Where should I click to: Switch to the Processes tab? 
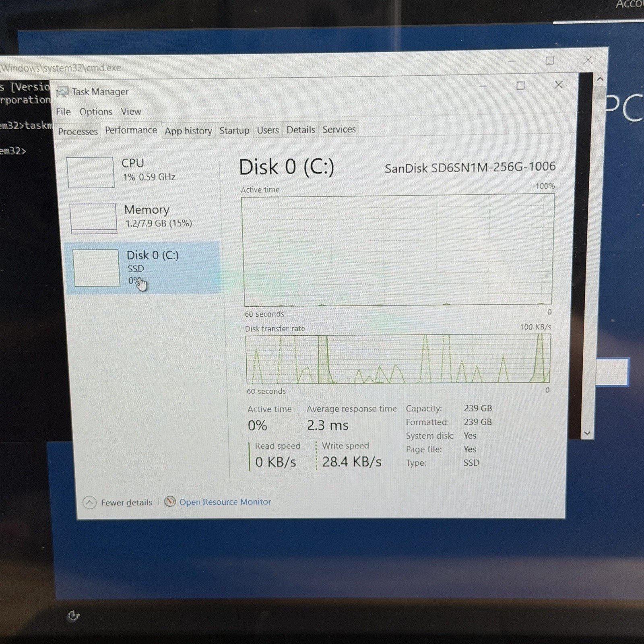(x=78, y=132)
